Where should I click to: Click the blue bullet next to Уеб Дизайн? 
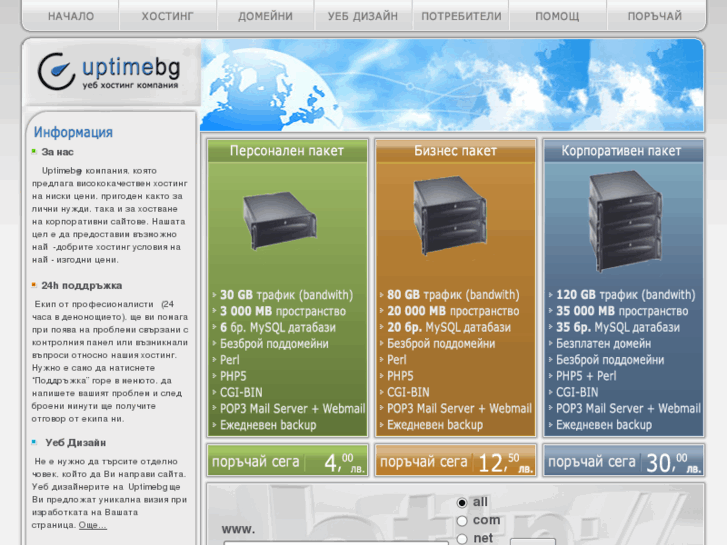point(34,442)
